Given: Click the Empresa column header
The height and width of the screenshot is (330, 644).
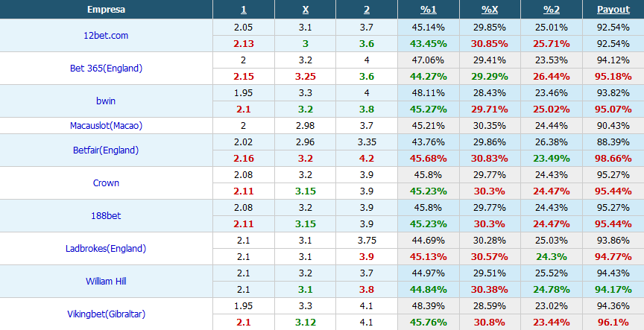Looking at the screenshot, I should pos(106,10).
